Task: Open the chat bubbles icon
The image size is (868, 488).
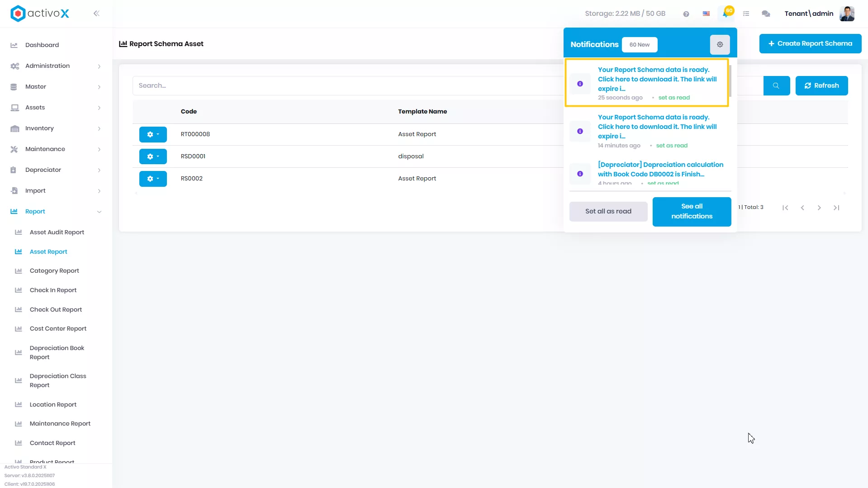Action: pyautogui.click(x=766, y=14)
